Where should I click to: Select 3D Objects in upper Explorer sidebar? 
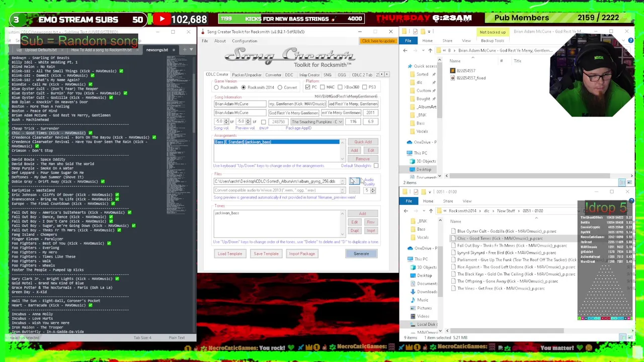pyautogui.click(x=423, y=161)
